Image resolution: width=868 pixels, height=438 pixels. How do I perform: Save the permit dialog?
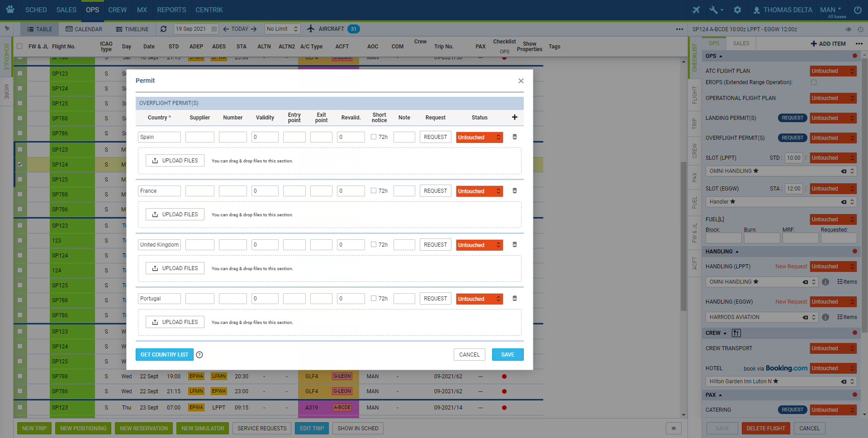(x=508, y=355)
